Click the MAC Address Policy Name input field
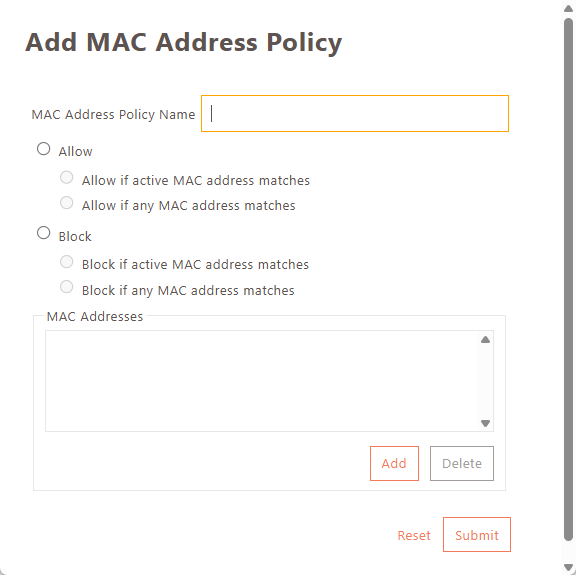 (x=354, y=114)
